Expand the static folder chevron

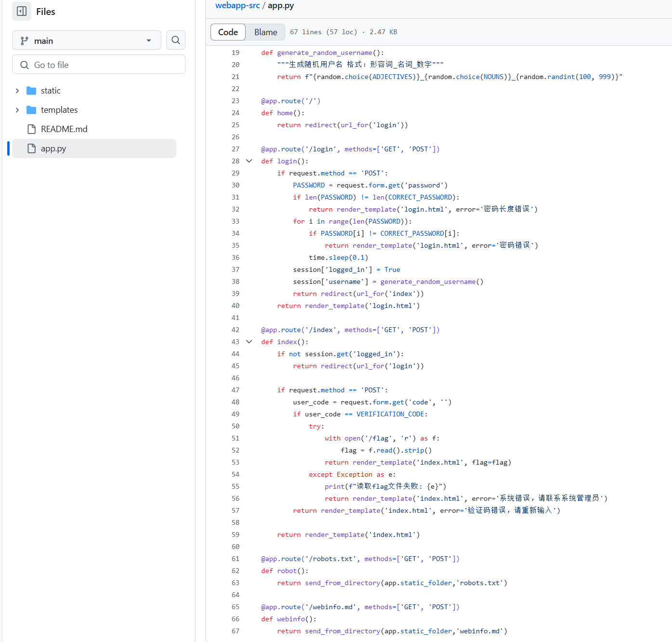point(17,91)
